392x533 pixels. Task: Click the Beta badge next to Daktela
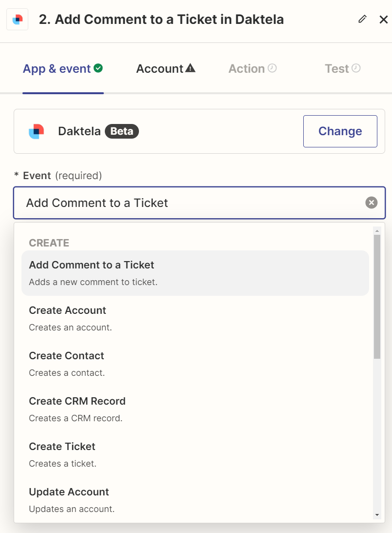tap(122, 131)
